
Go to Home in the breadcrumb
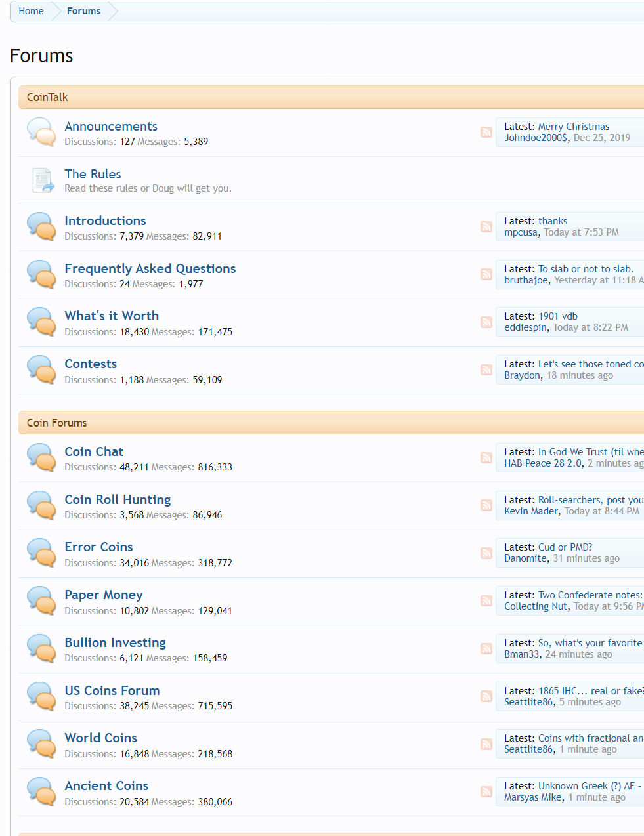(x=31, y=11)
